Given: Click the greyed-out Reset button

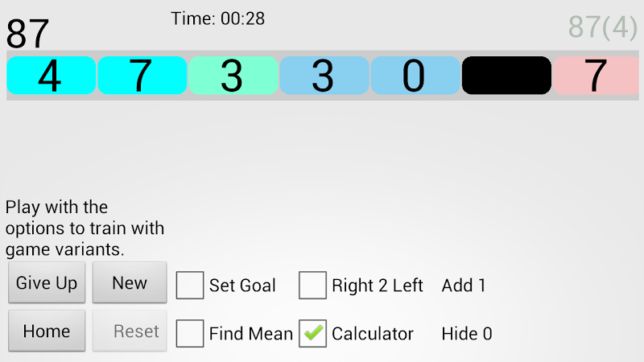Looking at the screenshot, I should click(130, 331).
